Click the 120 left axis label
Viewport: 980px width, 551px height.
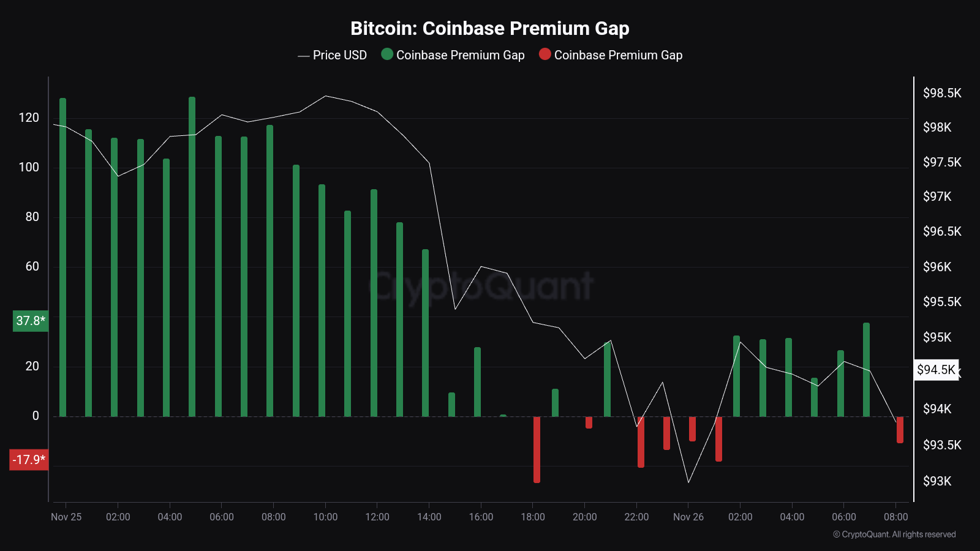click(29, 118)
